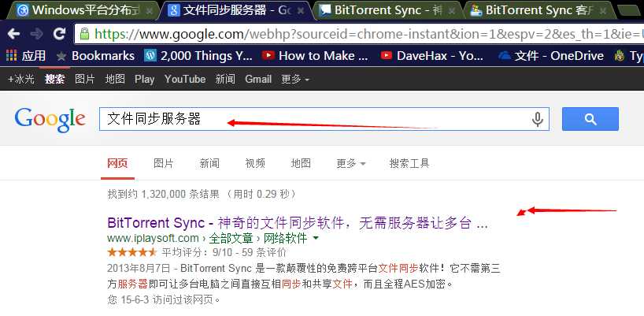Close the BitTorrent Sync - 神 tab
Viewport: 644px width, 316px height.
coord(452,11)
